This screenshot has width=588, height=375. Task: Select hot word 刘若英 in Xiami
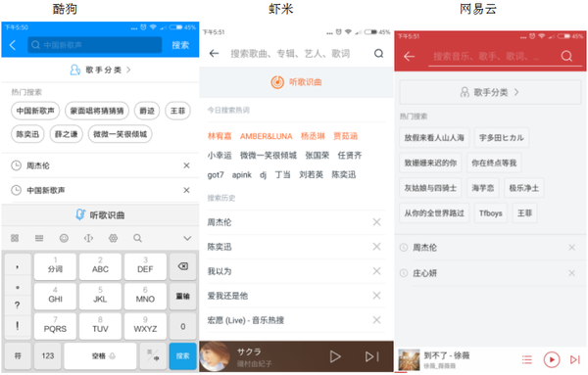coord(311,175)
